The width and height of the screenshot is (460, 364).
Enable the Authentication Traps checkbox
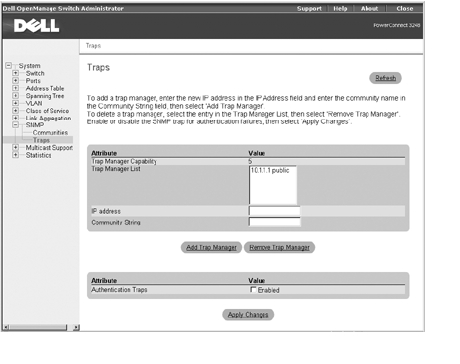click(253, 290)
